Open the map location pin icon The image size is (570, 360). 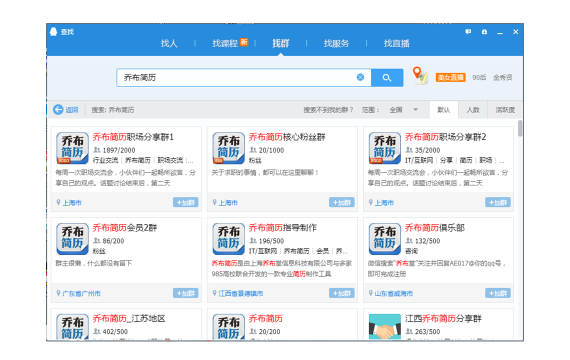[x=420, y=76]
